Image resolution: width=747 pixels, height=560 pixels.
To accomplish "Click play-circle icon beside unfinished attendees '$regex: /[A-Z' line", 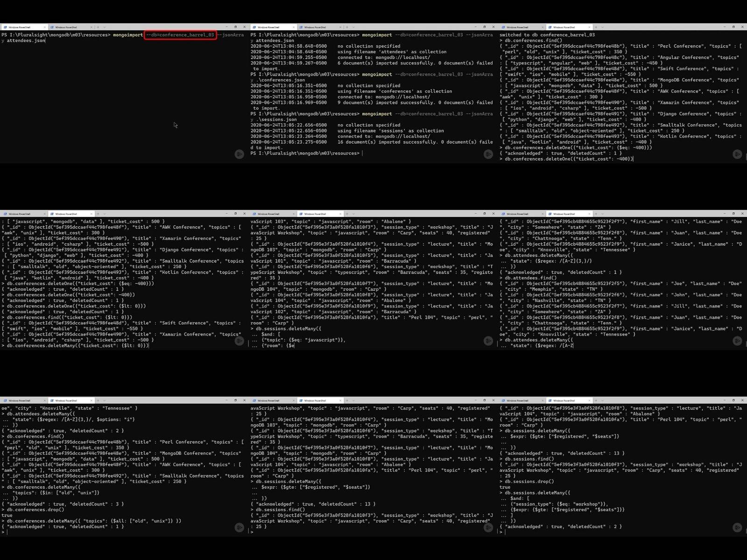I will coord(737,341).
